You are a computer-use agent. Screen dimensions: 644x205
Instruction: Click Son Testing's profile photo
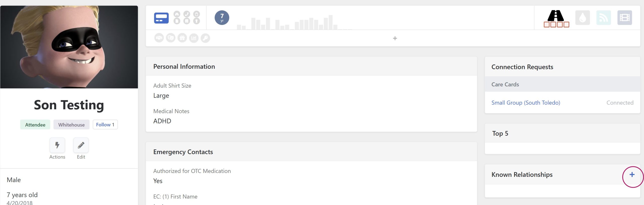coord(69,47)
